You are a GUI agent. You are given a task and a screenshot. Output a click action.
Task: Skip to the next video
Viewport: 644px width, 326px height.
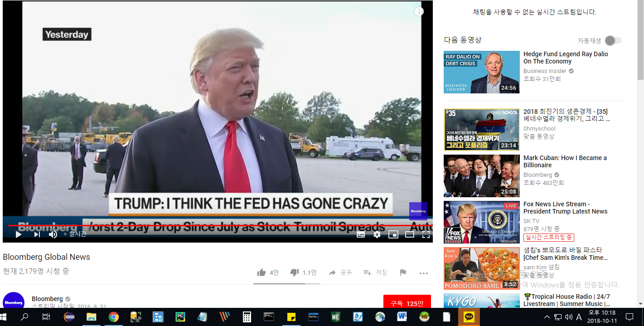pos(37,234)
